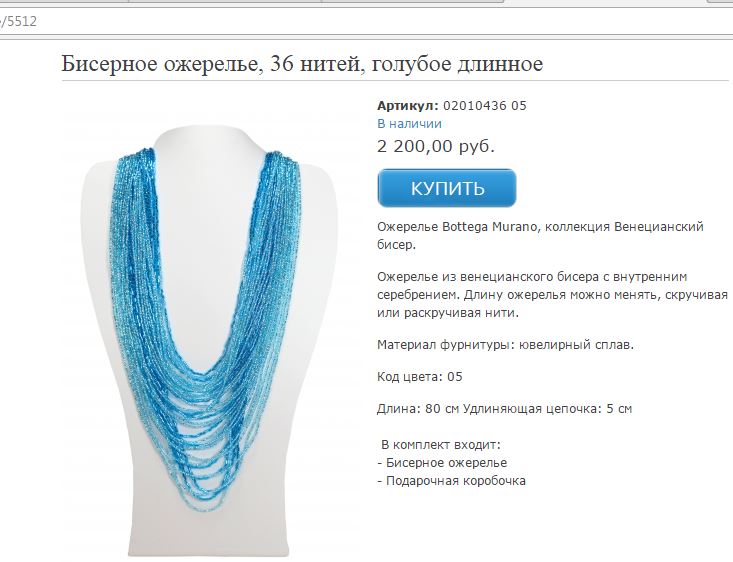Click the В комплект входит heading
Image resolution: width=733 pixels, height=562 pixels.
coord(440,445)
